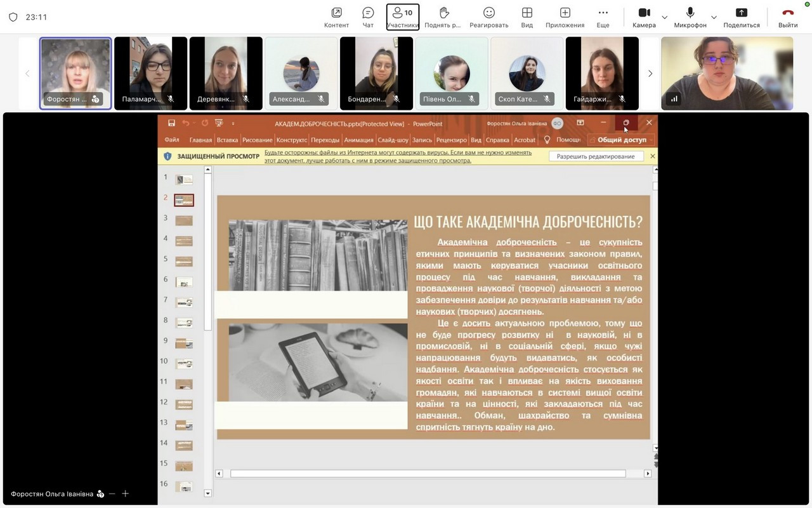Open the View layout options

527,17
